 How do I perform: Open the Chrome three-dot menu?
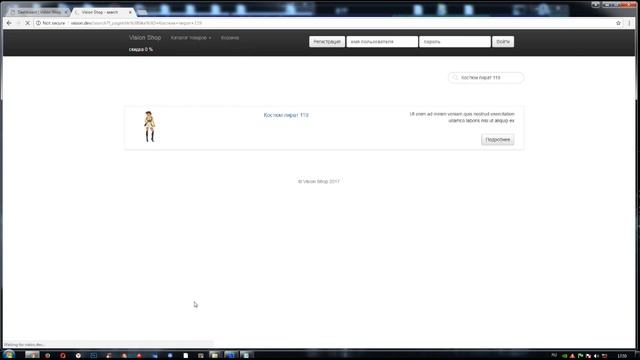(x=629, y=23)
